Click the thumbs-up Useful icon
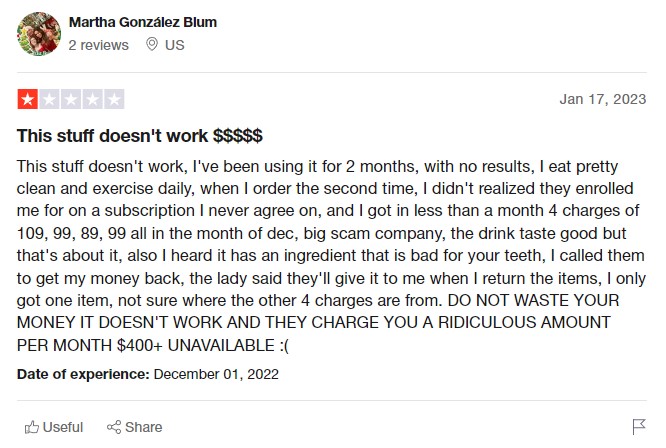This screenshot has height=448, width=666. point(32,427)
